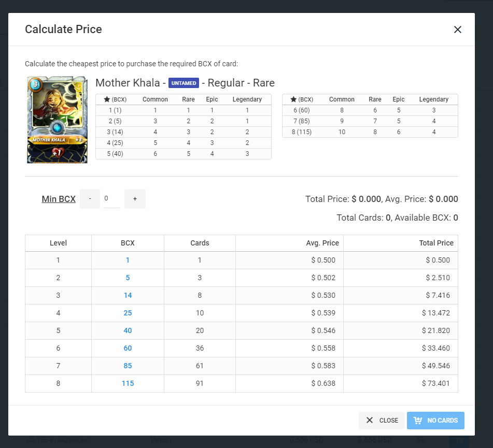
Task: Select BCX value 1 for level 1
Action: point(128,261)
